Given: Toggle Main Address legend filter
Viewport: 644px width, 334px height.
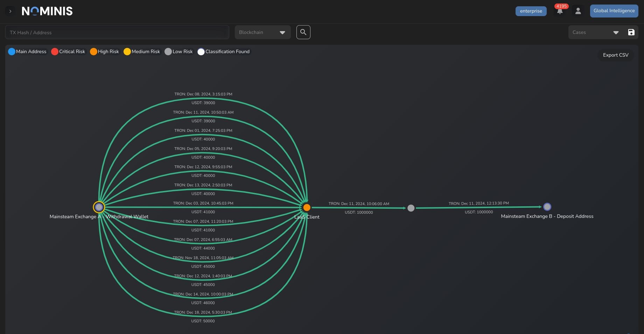Looking at the screenshot, I should pos(27,51).
